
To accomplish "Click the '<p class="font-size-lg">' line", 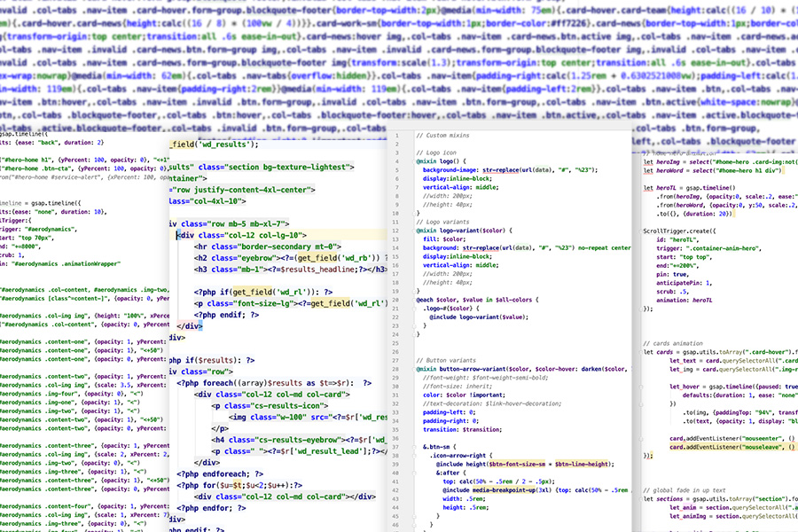I will (291, 303).
